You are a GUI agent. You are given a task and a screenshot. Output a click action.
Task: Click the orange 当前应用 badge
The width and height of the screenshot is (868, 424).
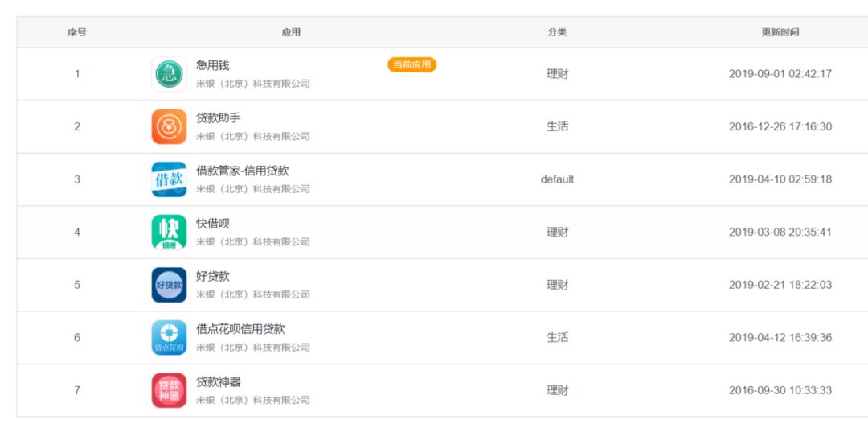[411, 64]
